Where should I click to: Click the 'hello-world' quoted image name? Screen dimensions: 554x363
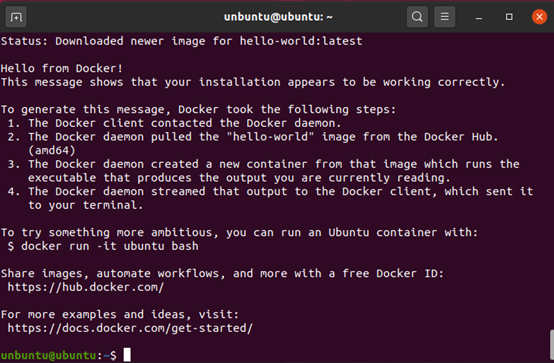click(270, 137)
